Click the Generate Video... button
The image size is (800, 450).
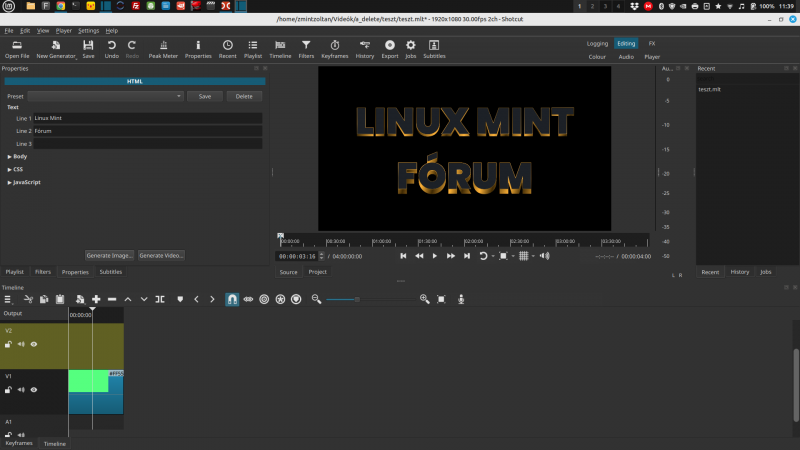[161, 256]
